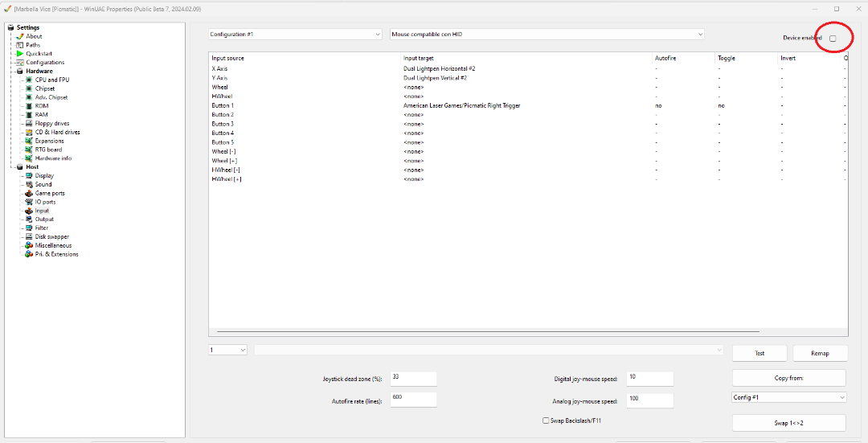
Task: Select the Paths tree item
Action: point(32,45)
